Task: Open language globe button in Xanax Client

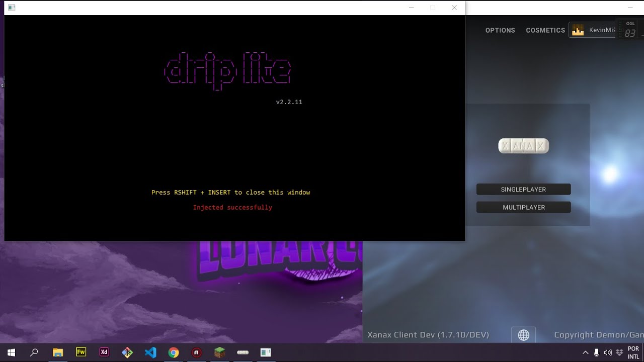Action: click(x=524, y=335)
